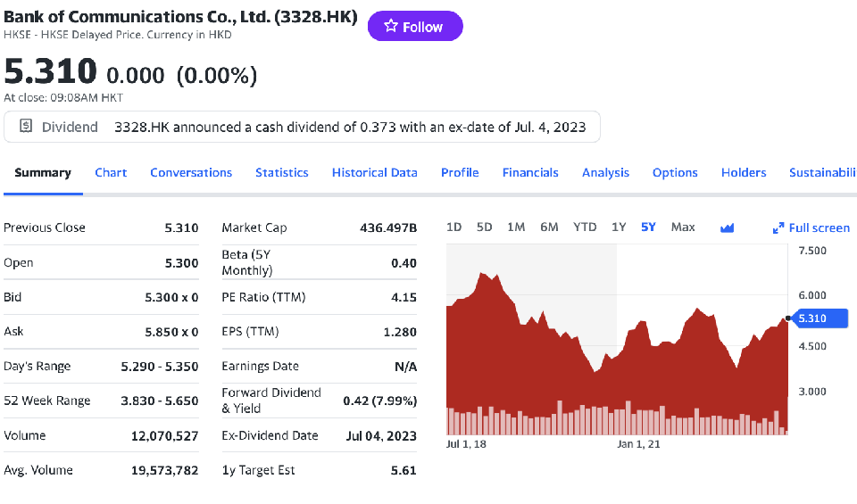This screenshot has width=857, height=504.
Task: Open the Financials tab
Action: coord(530,172)
